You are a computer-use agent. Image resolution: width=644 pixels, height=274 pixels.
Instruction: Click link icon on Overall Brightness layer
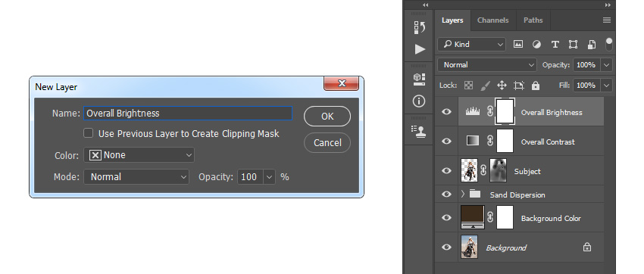click(489, 111)
